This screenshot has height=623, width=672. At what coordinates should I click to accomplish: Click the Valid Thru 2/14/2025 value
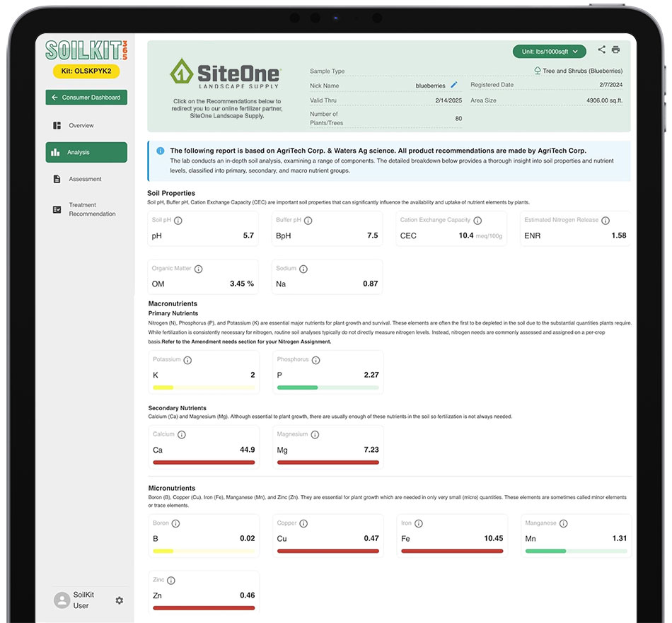[448, 100]
